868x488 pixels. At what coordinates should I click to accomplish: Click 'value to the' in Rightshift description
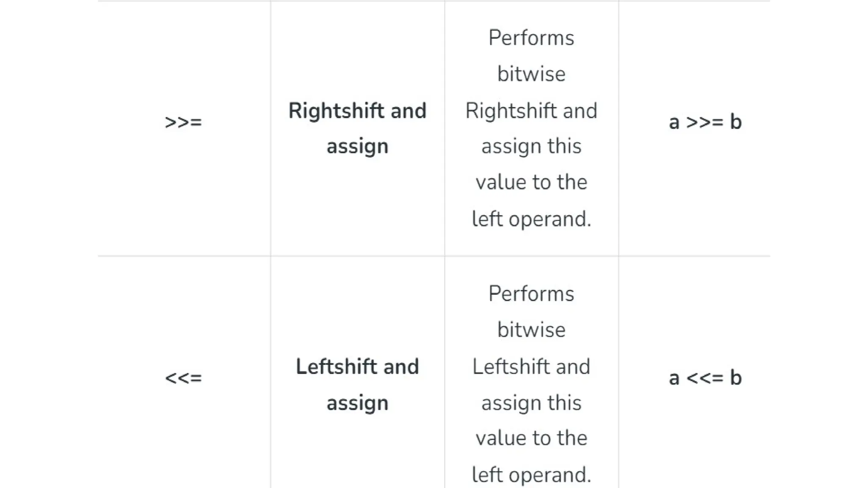[531, 183]
